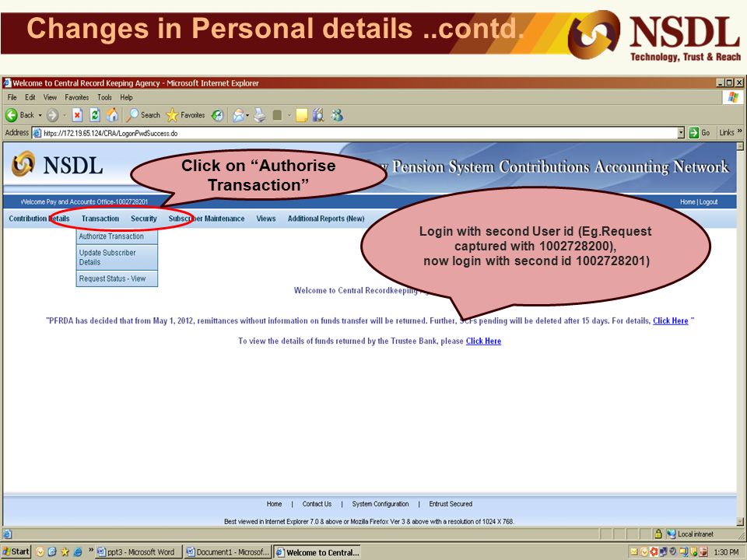This screenshot has width=747, height=560.
Task: Click the Edit page icon in toolbar
Action: point(277,115)
